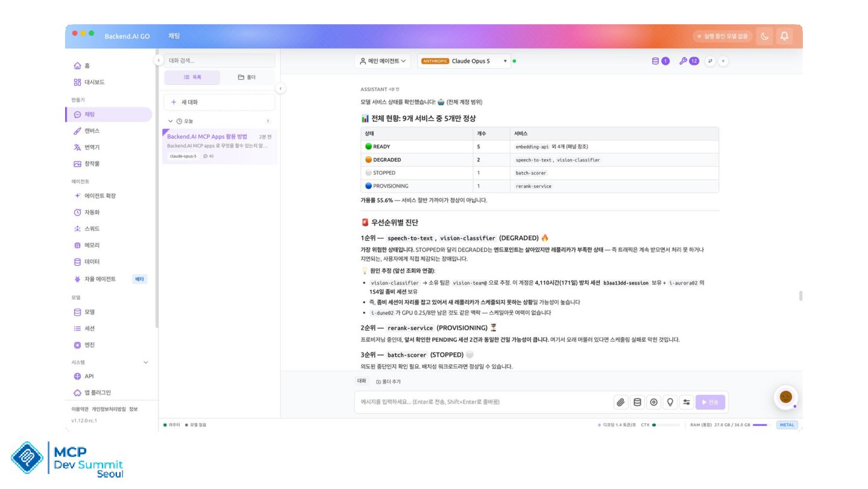Collapse the System (시스템) sidebar section
Viewport: 868px width, 489px height.
tap(145, 362)
